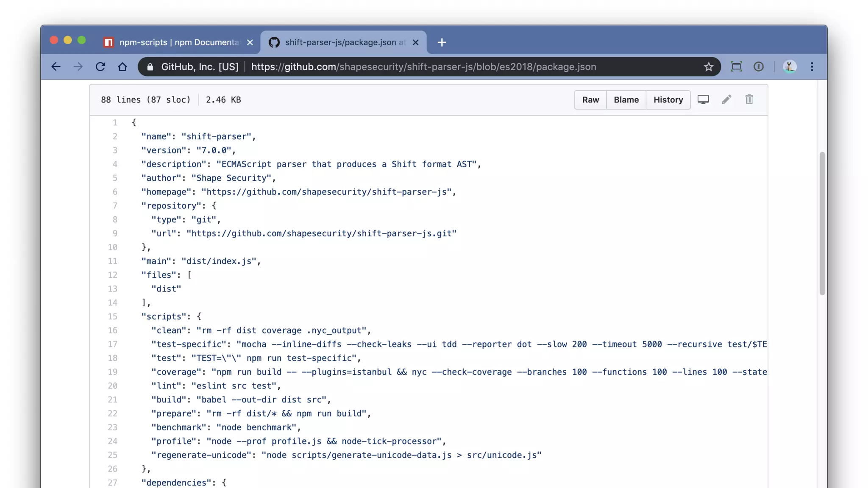Click the profile avatar icon

pos(789,67)
